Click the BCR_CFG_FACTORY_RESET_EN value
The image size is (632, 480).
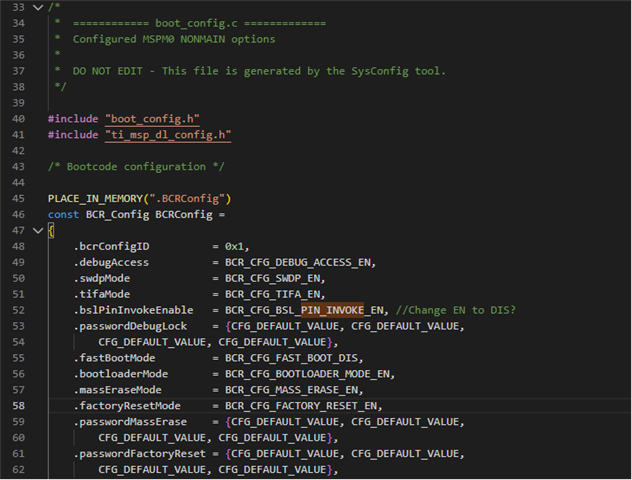pos(303,406)
